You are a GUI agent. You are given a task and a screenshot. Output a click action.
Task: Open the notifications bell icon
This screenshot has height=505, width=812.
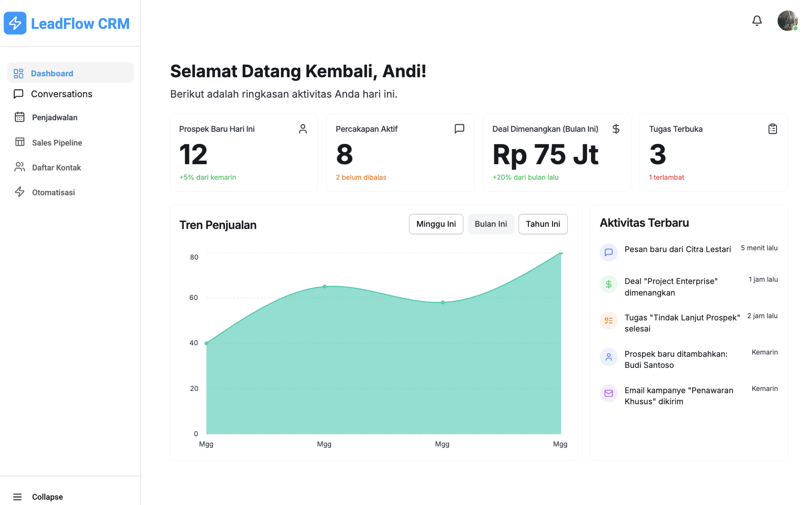click(757, 21)
